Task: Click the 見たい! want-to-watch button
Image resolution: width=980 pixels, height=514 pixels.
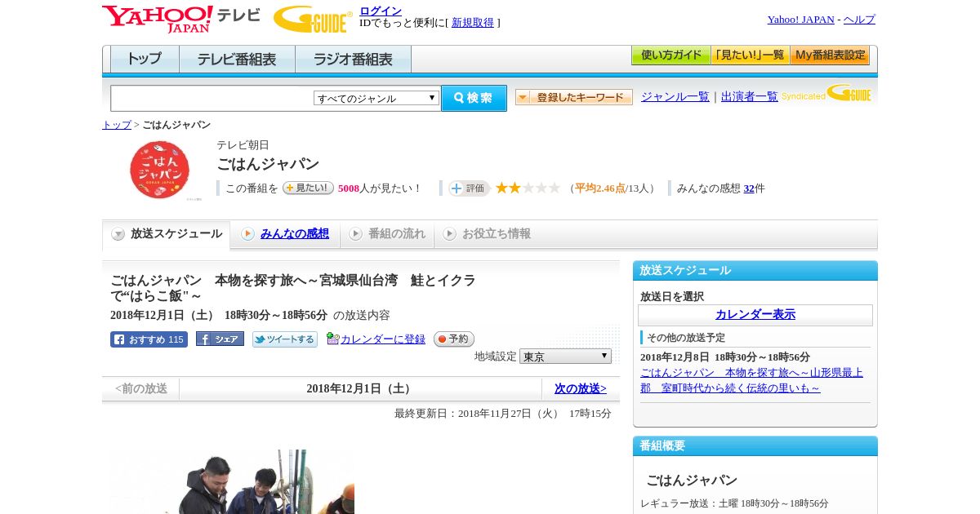Action: pos(308,188)
